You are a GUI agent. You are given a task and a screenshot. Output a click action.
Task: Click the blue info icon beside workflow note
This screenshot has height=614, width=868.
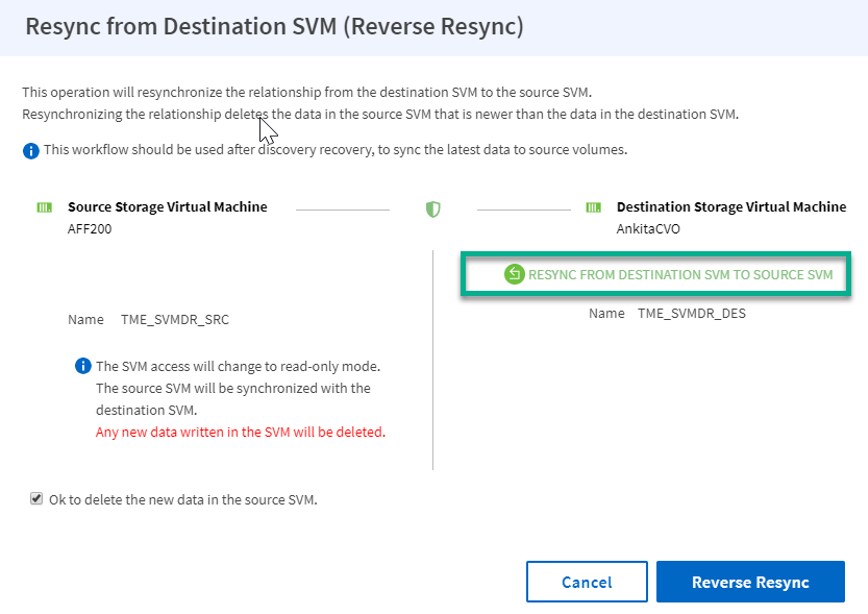pos(31,150)
